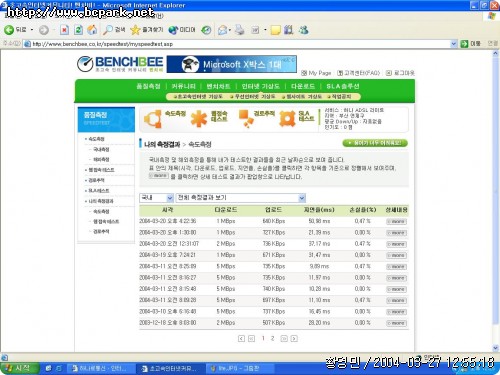
Task: Click the History icon in the toolbar
Action: pos(206,30)
